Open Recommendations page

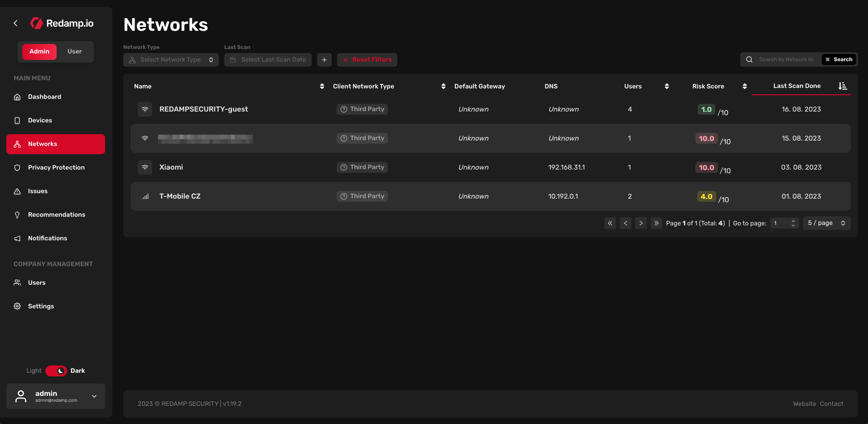click(56, 214)
